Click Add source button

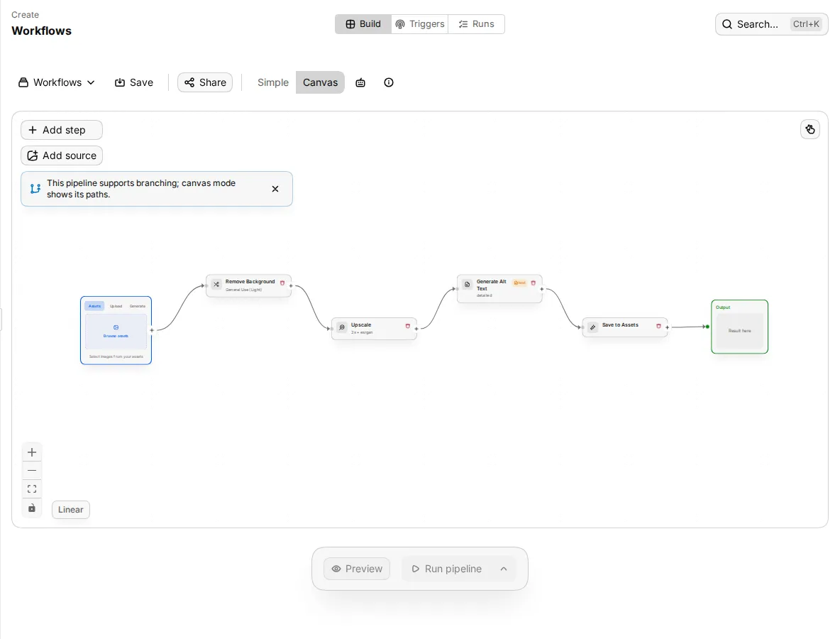[x=62, y=155]
